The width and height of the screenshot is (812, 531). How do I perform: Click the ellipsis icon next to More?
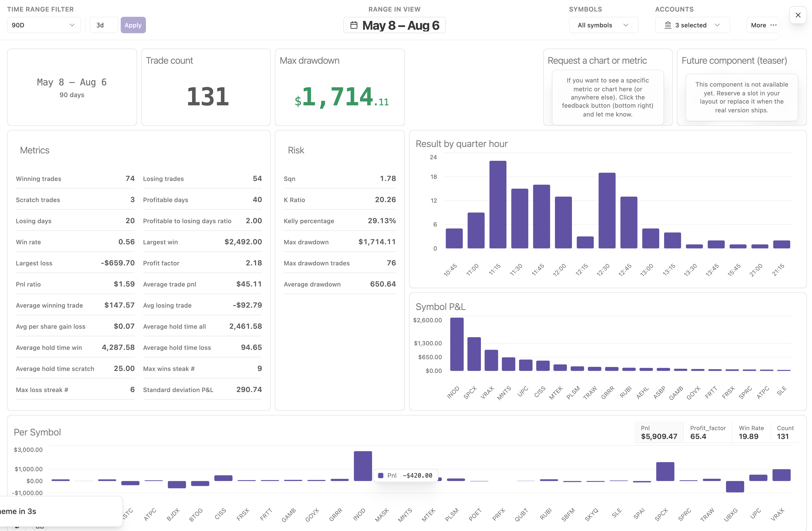point(774,25)
